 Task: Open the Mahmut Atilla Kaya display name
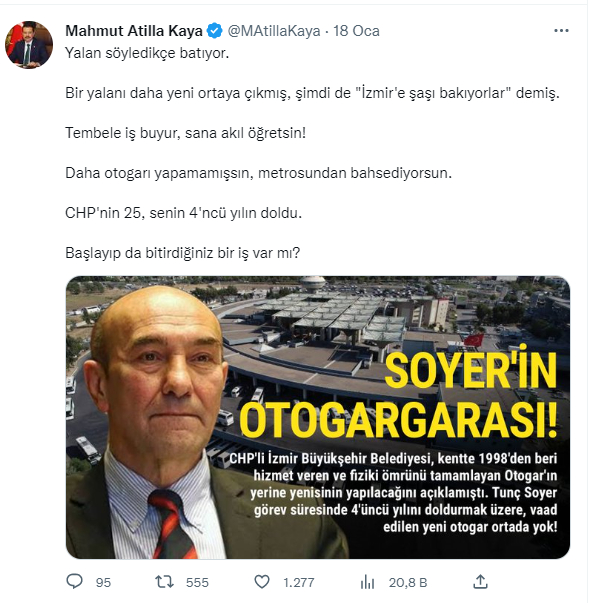tap(134, 31)
